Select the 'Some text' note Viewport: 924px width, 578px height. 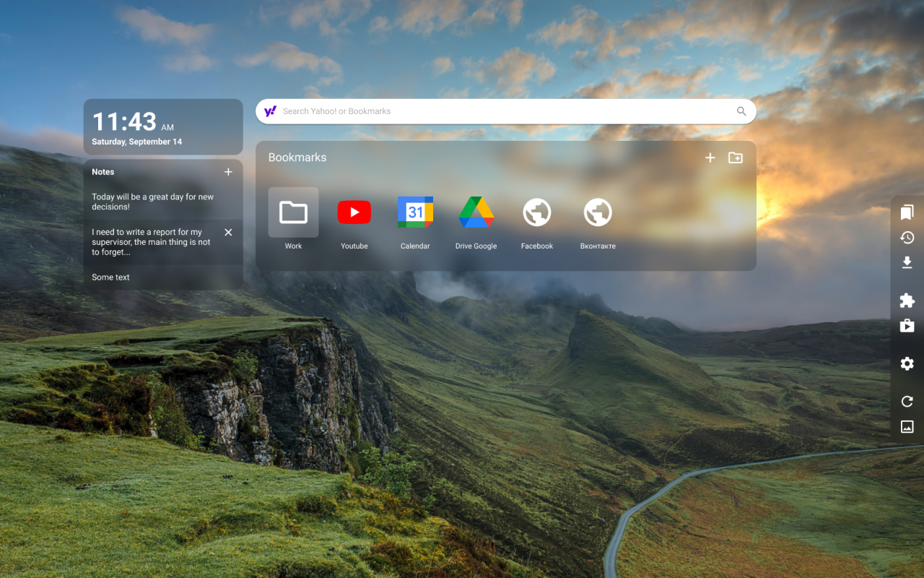tap(163, 277)
